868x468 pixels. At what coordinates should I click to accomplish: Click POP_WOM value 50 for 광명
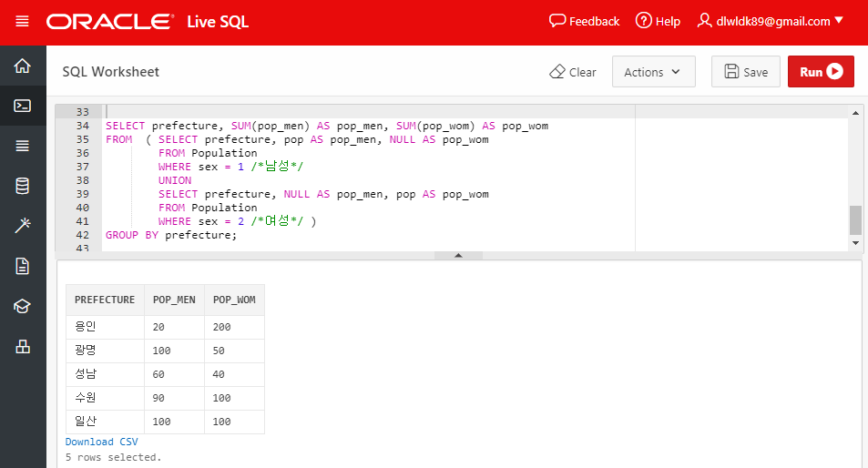tap(234, 351)
